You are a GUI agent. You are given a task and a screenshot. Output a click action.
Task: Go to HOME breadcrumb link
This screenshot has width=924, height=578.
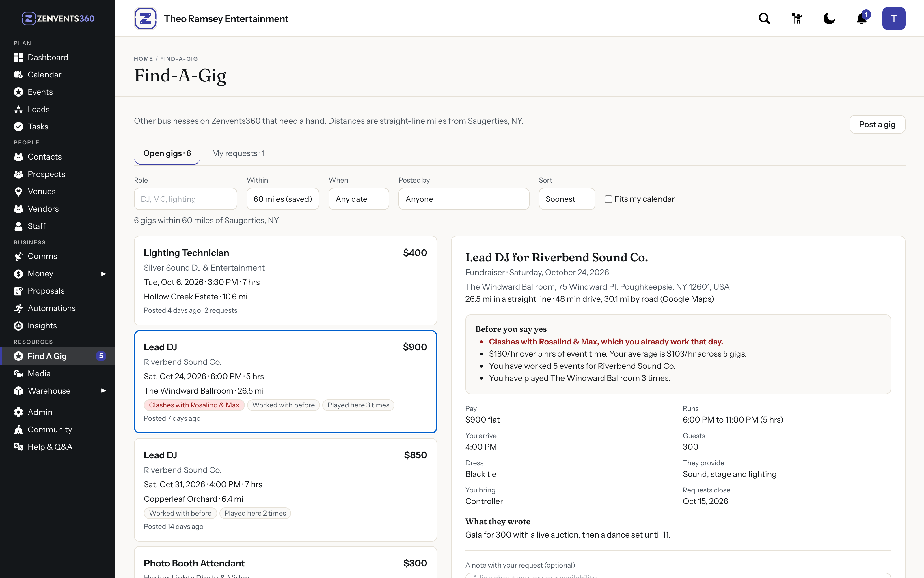tap(144, 59)
